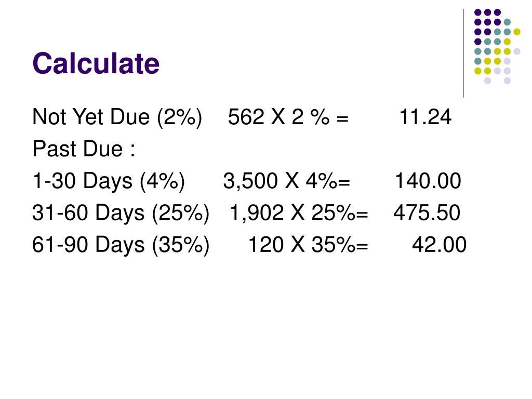Click the 562 X 2 % = calculation
The height and width of the screenshot is (399, 532).
click(x=288, y=117)
